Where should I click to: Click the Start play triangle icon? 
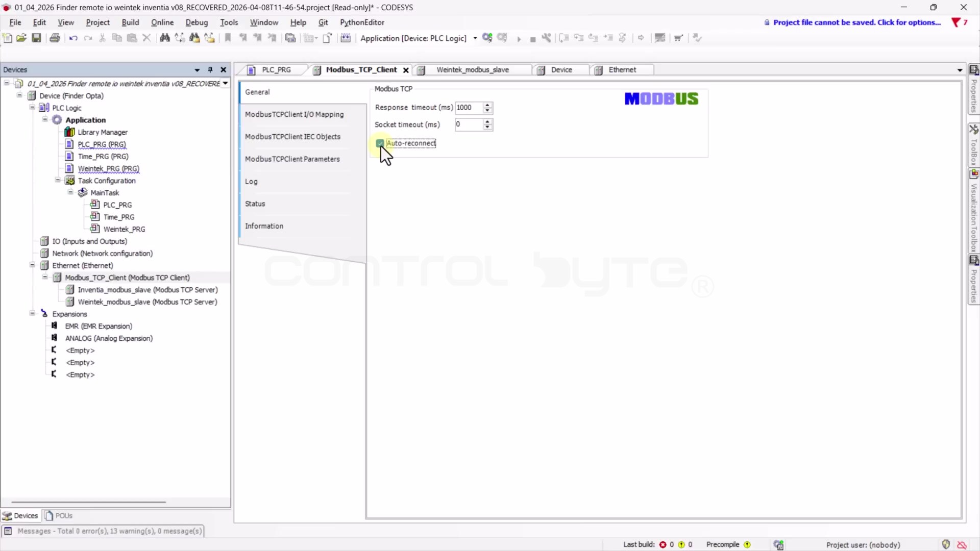coord(519,39)
